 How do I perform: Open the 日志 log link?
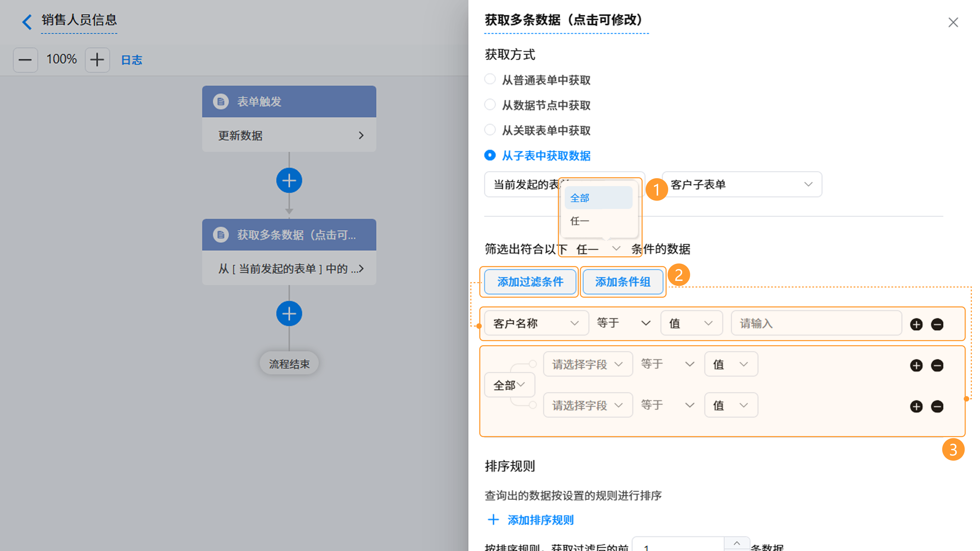pyautogui.click(x=131, y=60)
